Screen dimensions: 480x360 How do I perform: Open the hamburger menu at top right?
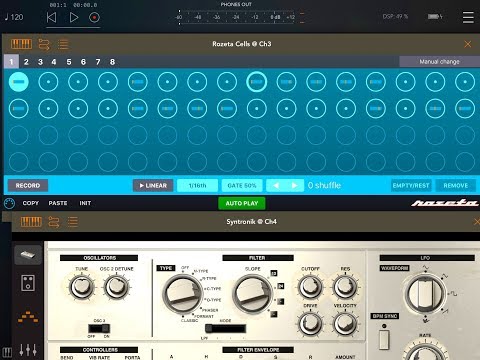[x=468, y=17]
